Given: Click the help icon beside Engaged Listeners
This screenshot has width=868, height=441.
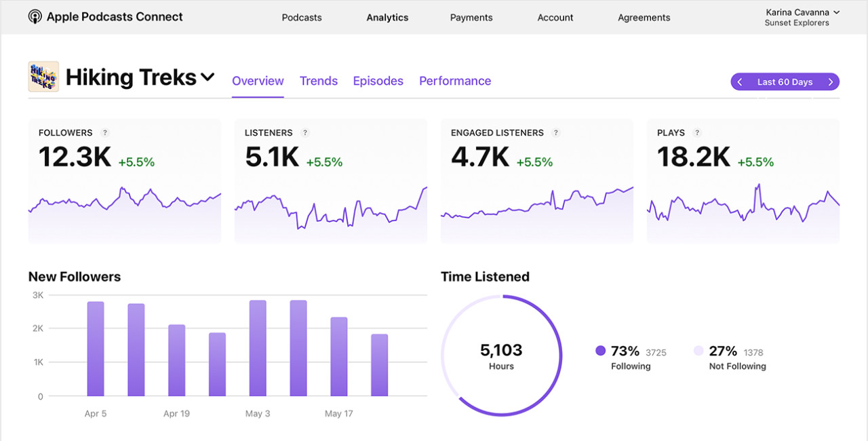Looking at the screenshot, I should click(x=556, y=133).
